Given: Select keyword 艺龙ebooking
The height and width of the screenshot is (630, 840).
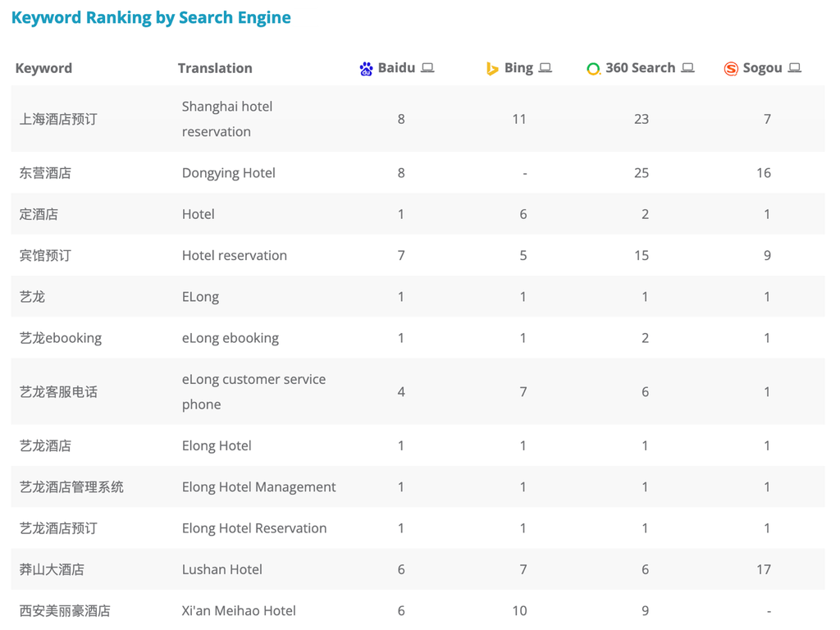Looking at the screenshot, I should point(61,338).
